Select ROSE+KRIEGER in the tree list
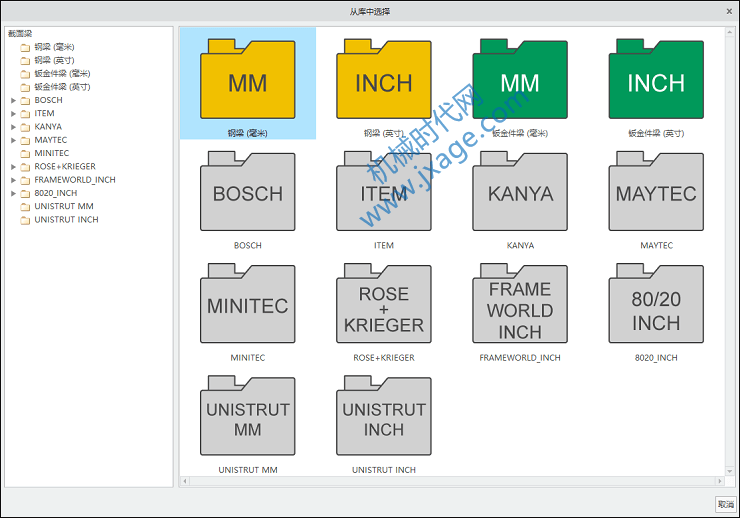This screenshot has height=518, width=740. [x=65, y=167]
